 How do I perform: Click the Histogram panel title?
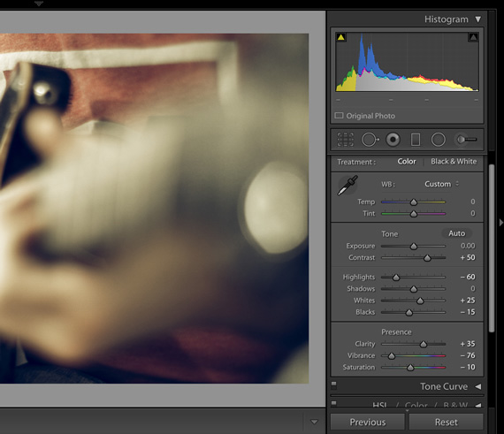[x=447, y=19]
